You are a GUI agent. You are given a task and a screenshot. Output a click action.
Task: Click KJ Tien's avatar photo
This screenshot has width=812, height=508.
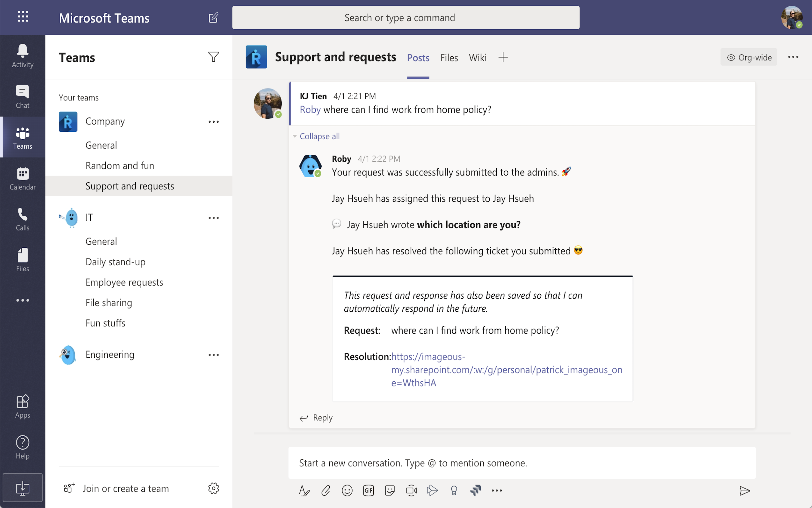(268, 104)
